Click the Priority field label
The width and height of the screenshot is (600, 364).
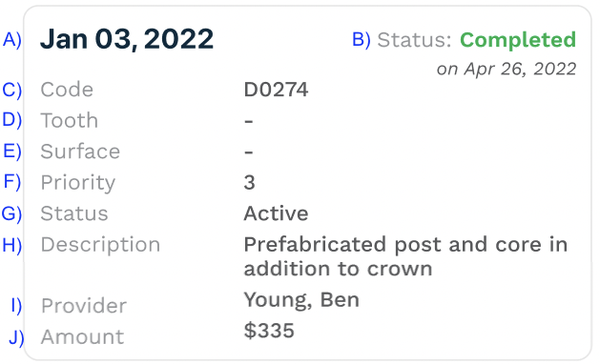pyautogui.click(x=78, y=183)
